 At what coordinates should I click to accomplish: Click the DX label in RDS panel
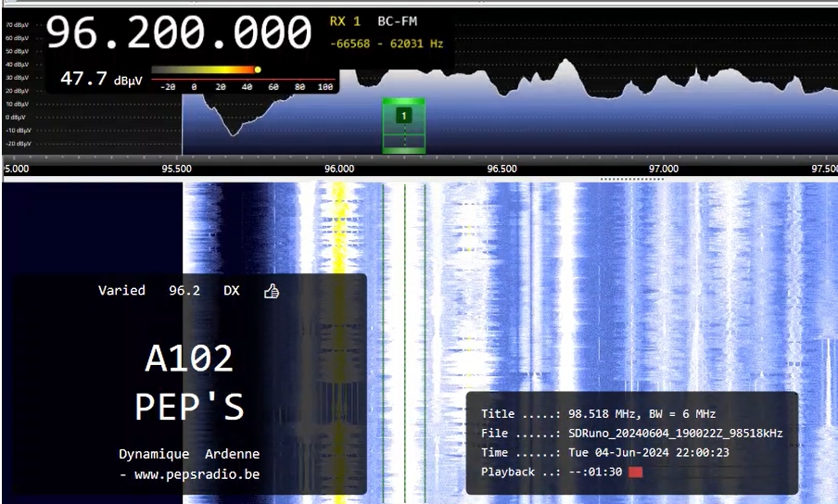click(231, 291)
